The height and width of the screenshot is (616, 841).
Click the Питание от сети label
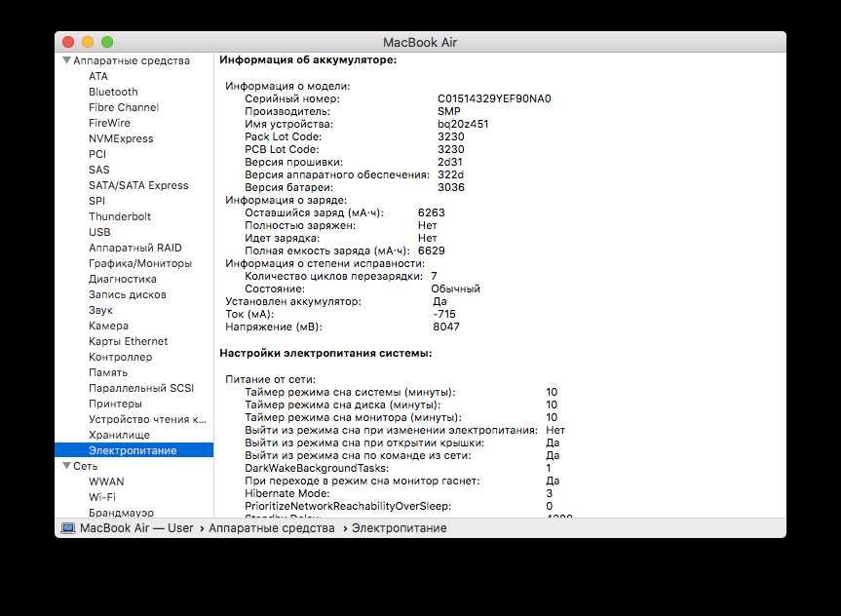point(270,379)
